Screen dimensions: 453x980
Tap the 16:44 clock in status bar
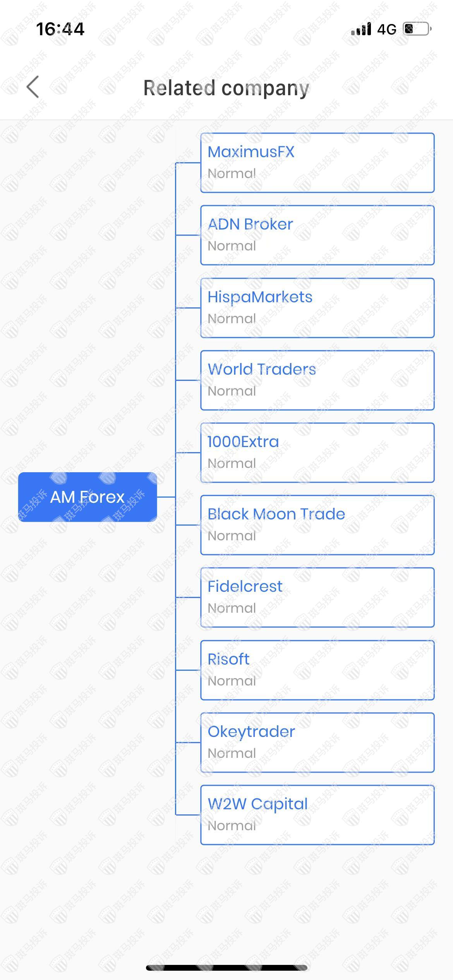pos(60,29)
